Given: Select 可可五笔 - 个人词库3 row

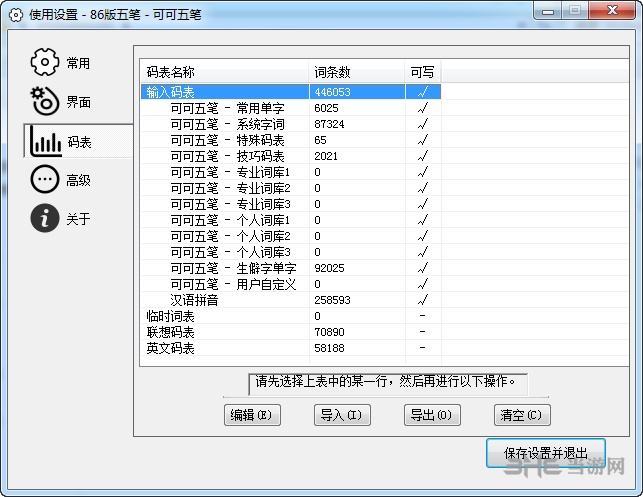Looking at the screenshot, I should [x=291, y=252].
